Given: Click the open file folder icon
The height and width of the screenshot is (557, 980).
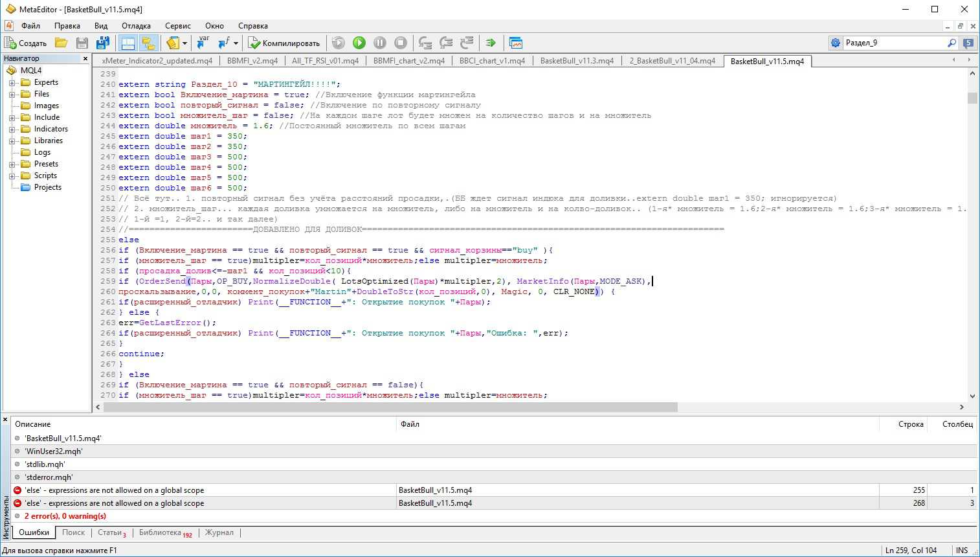Looking at the screenshot, I should [61, 43].
